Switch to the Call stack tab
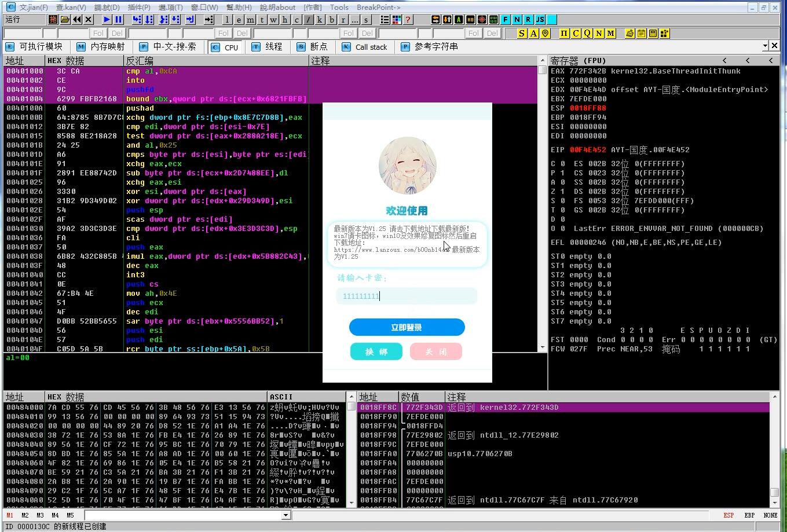This screenshot has width=787, height=532. [365, 46]
